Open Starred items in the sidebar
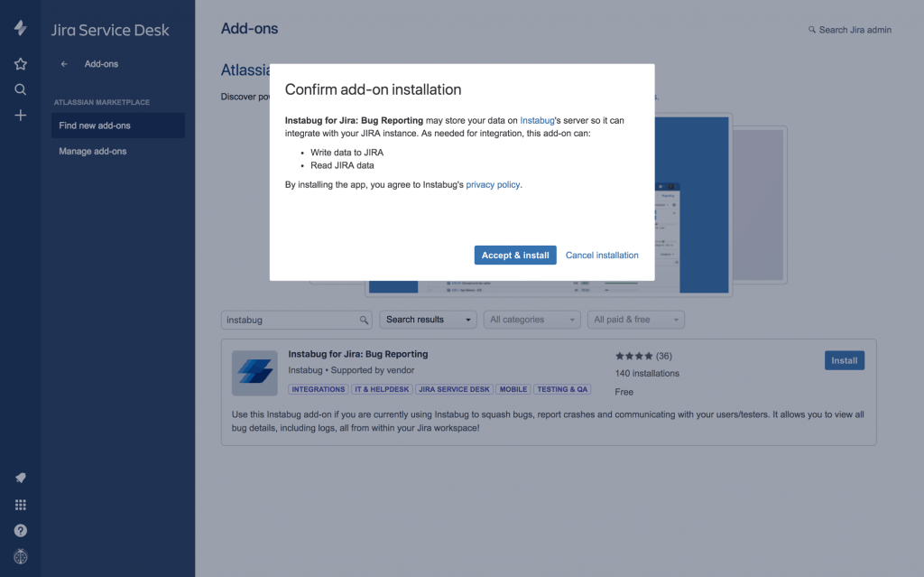This screenshot has width=924, height=577. [21, 64]
